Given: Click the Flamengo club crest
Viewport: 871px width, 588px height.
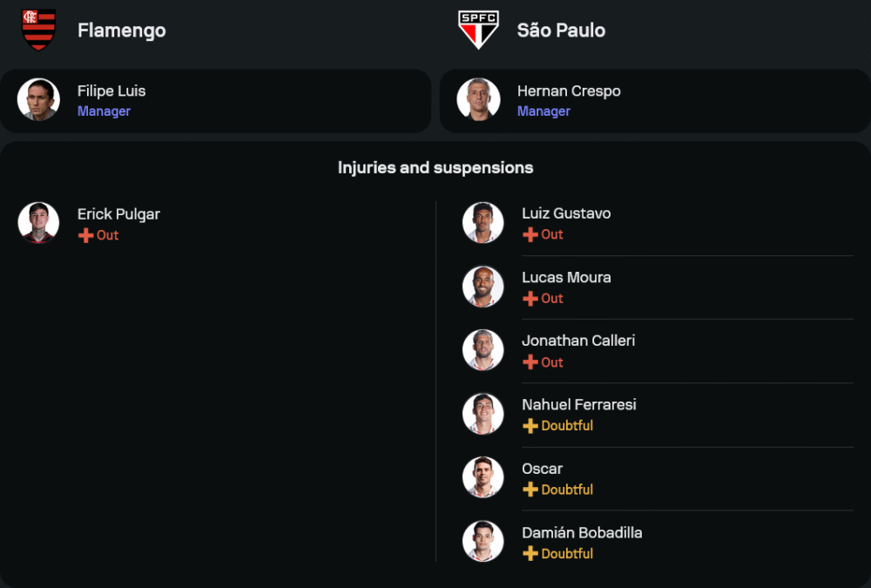Looking at the screenshot, I should point(38,30).
